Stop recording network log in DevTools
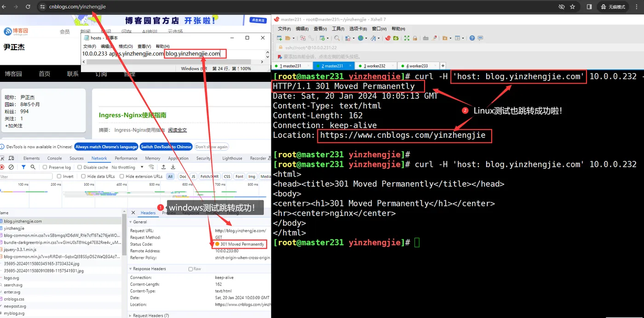This screenshot has width=644, height=318. (x=2, y=167)
